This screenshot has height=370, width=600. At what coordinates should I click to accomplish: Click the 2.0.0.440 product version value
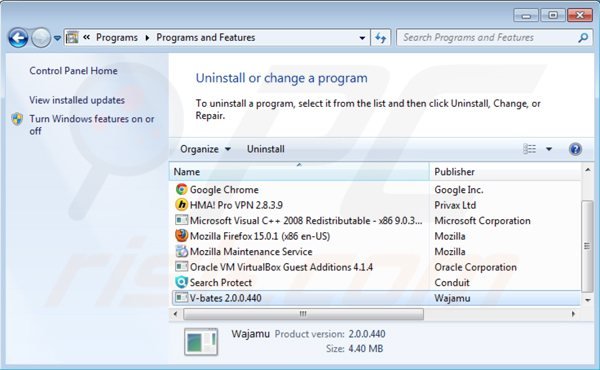click(367, 334)
